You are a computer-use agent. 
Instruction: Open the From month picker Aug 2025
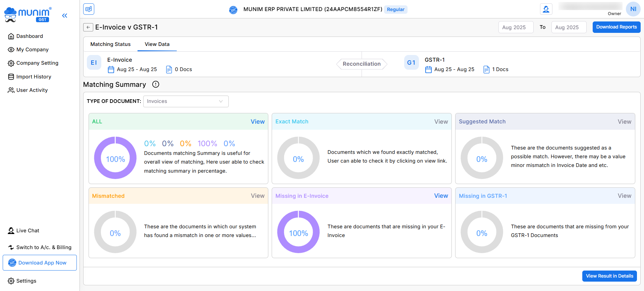516,27
